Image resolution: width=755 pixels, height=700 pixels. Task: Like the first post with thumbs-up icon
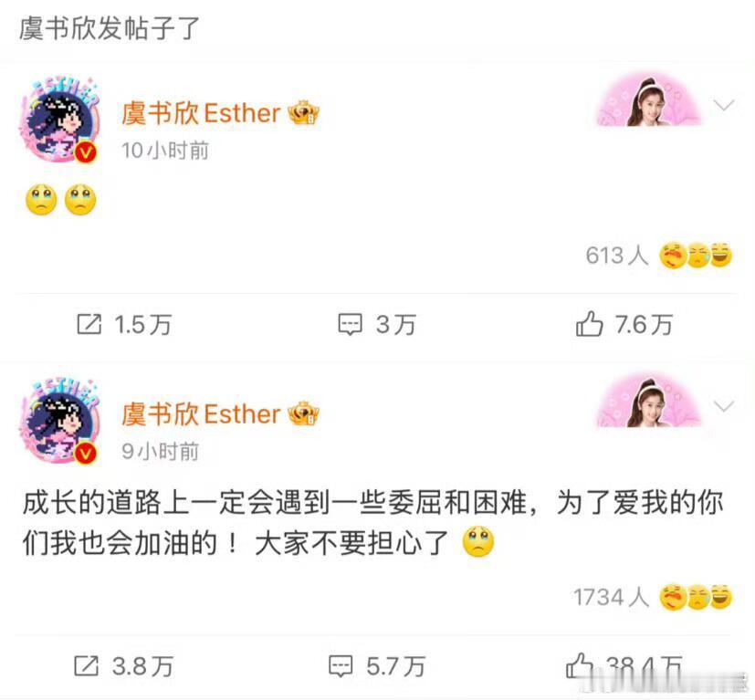pyautogui.click(x=589, y=323)
